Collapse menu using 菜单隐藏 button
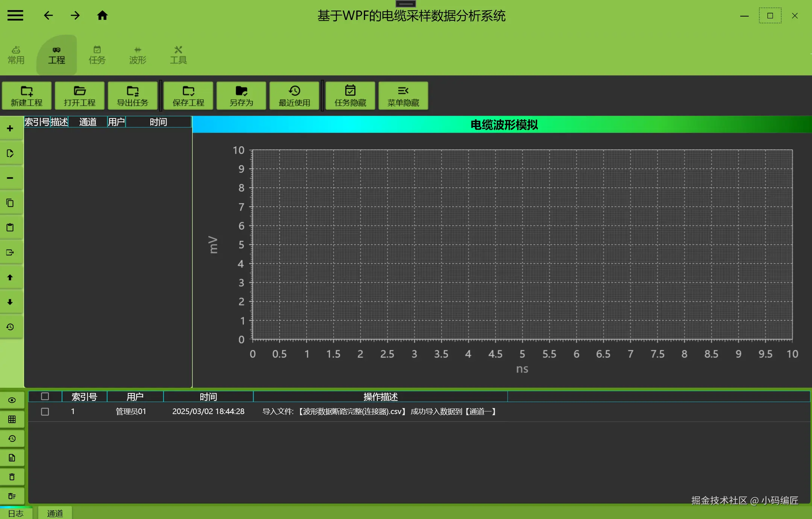Screen dimensions: 812x519 (x=403, y=96)
